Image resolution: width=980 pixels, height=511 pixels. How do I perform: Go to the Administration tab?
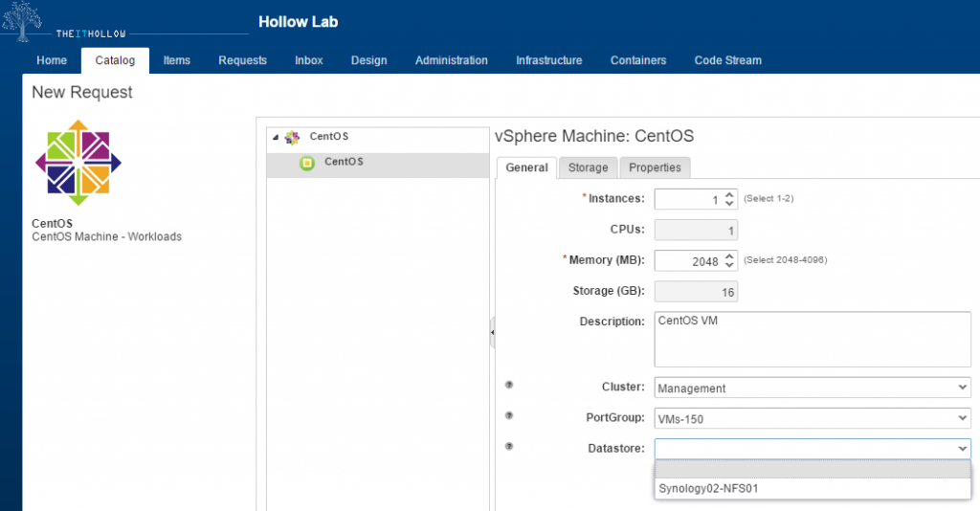coord(451,60)
